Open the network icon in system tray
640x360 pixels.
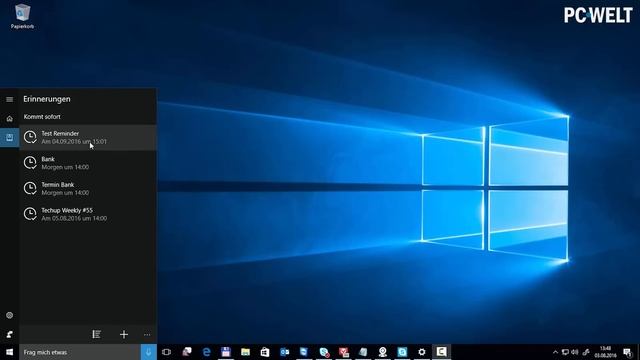coord(565,352)
